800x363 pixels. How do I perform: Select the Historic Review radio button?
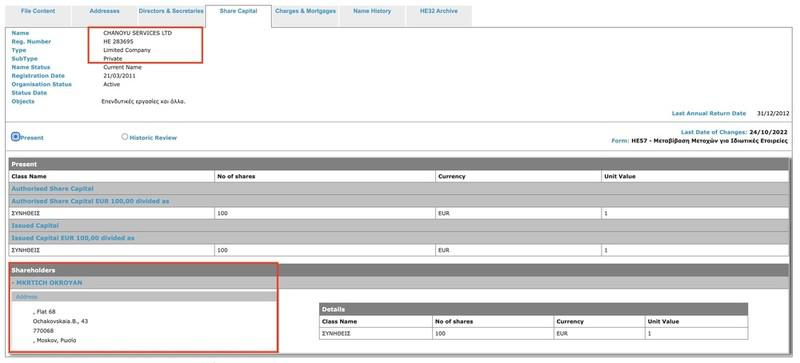(x=124, y=137)
